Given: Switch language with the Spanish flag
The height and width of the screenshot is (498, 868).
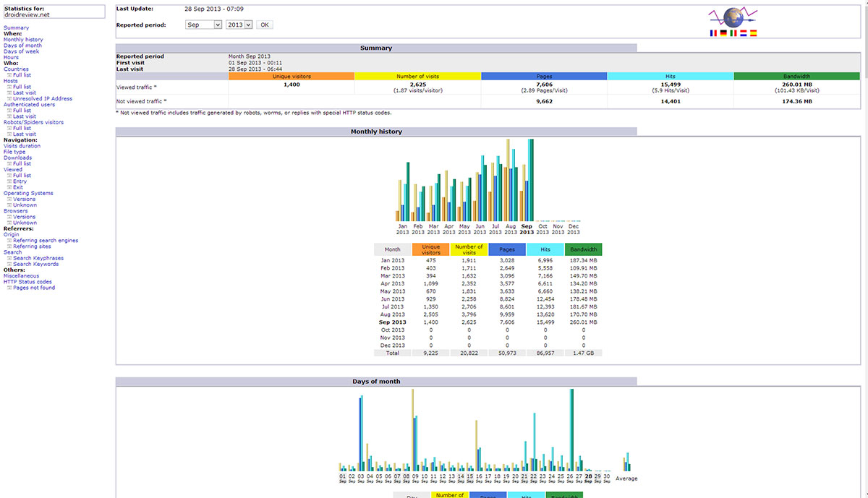Looking at the screenshot, I should [753, 33].
